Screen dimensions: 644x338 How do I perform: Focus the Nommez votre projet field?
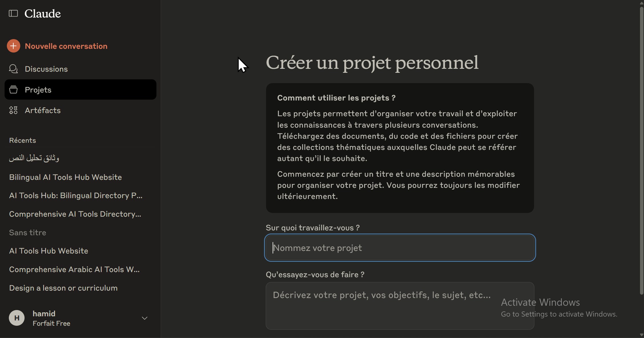pyautogui.click(x=400, y=248)
